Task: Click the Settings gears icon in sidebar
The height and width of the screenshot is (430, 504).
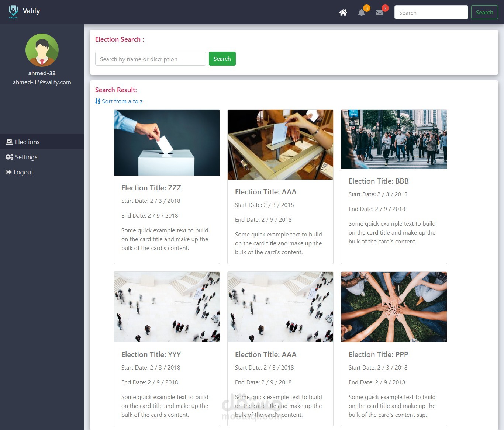Action: [x=9, y=157]
